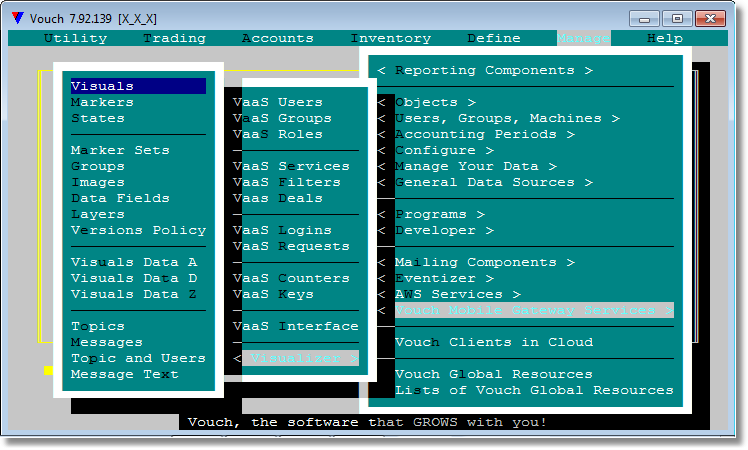Viewport: 748px width, 450px height.
Task: Open Vouch Clients in Cloud
Action: (494, 342)
